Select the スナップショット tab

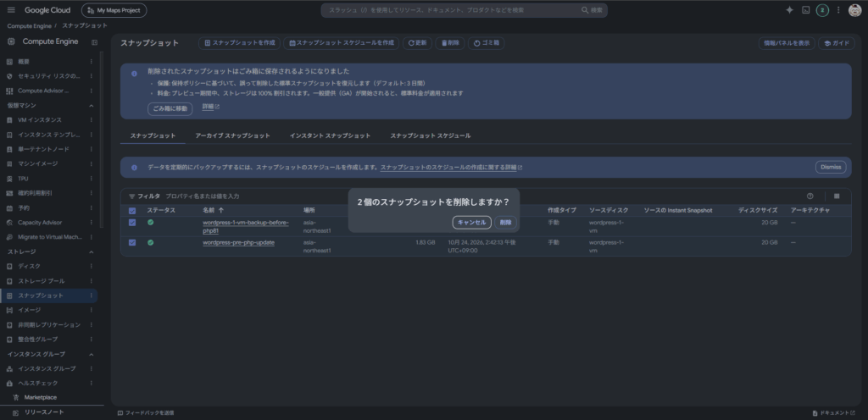(153, 135)
